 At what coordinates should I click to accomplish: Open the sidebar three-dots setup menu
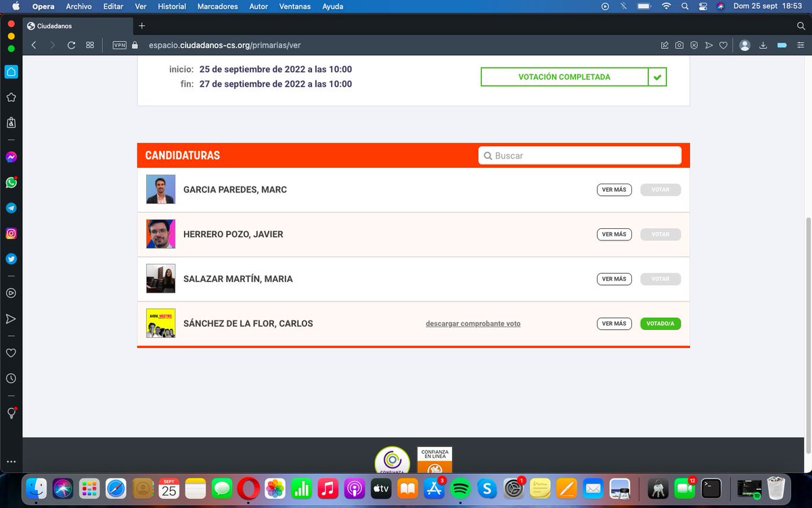pos(11,461)
